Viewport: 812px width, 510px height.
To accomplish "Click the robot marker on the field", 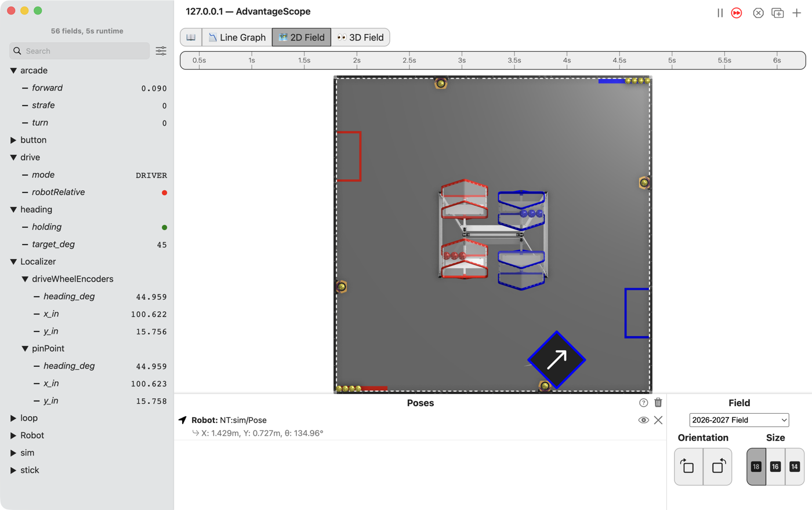I will click(x=557, y=360).
